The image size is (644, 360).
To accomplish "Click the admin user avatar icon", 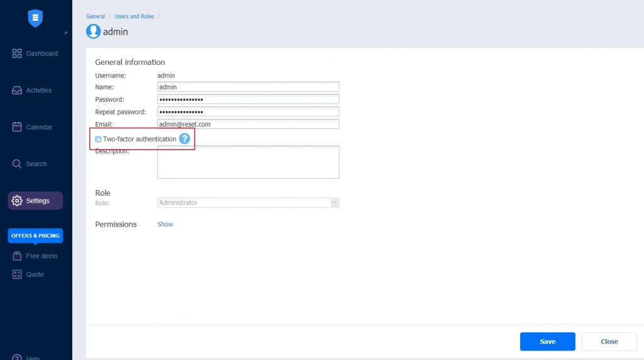I will (93, 31).
